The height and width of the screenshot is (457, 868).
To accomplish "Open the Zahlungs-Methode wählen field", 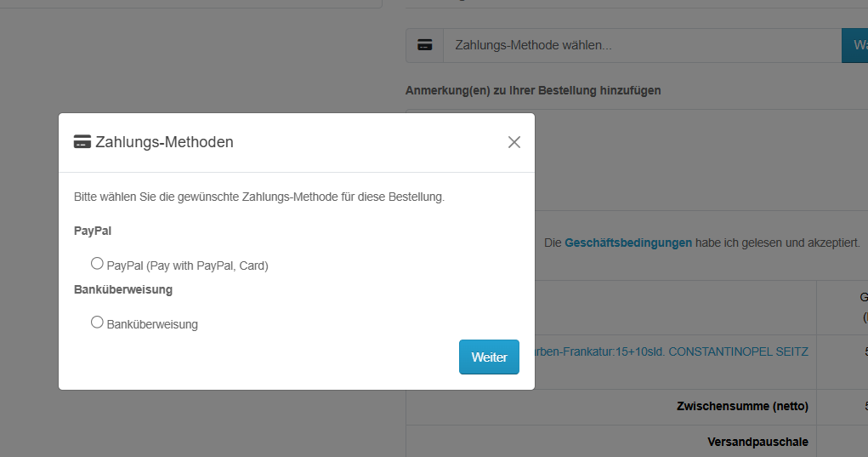I will pos(641,45).
